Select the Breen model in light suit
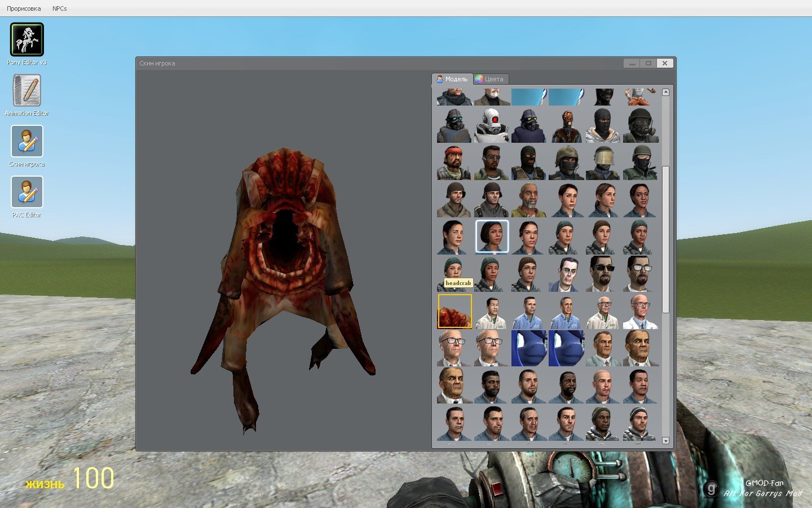 603,349
